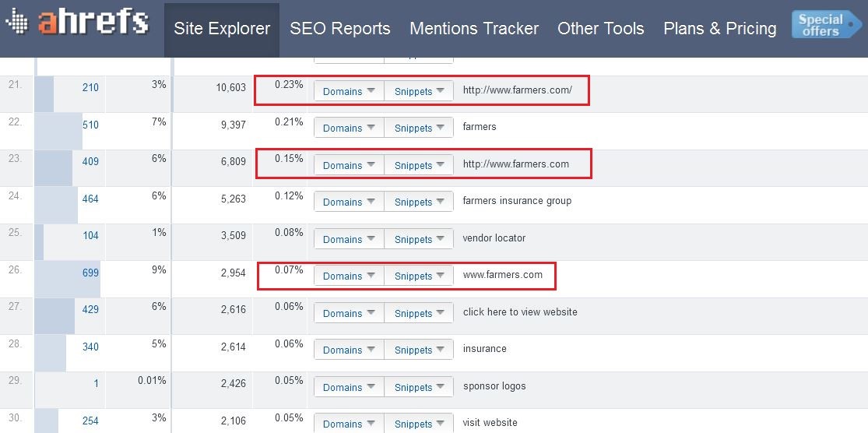Viewport: 868px width, 433px height.
Task: Open the 510 referring domains link
Action: (x=90, y=125)
